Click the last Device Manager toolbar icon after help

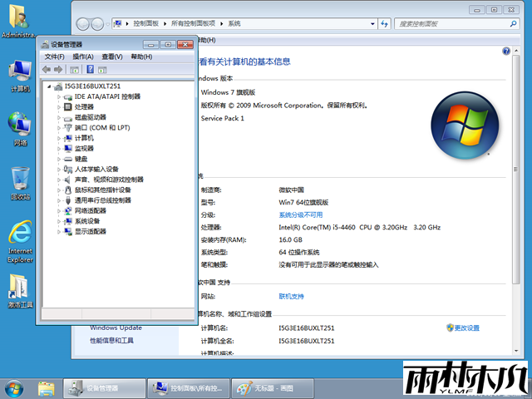click(102, 70)
